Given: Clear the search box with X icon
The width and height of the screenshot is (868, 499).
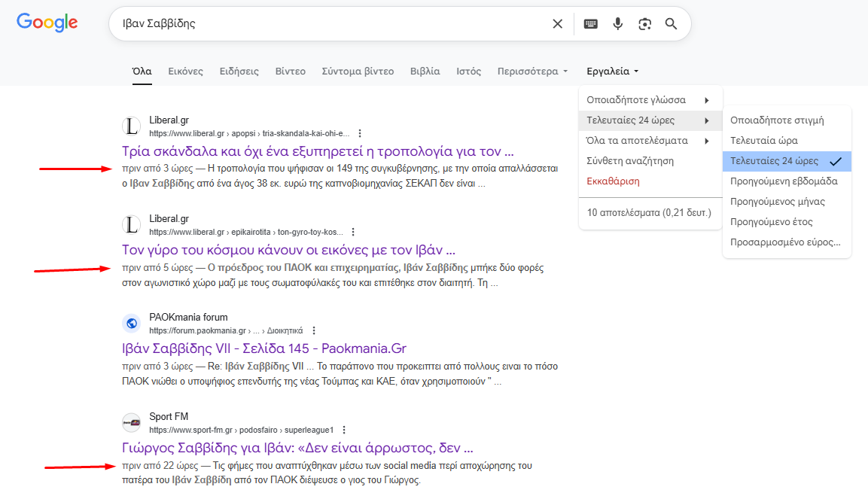Looking at the screenshot, I should pyautogui.click(x=557, y=24).
